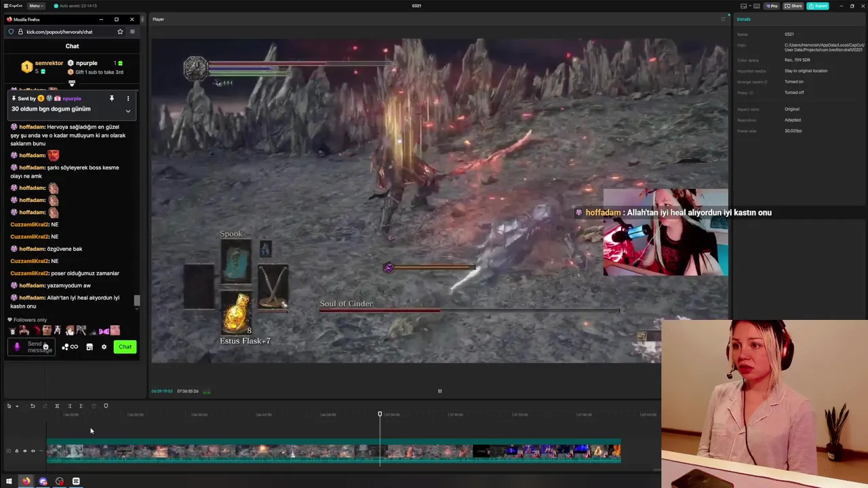Delete the selected clip with trash icon
The image size is (868, 488).
(94, 406)
